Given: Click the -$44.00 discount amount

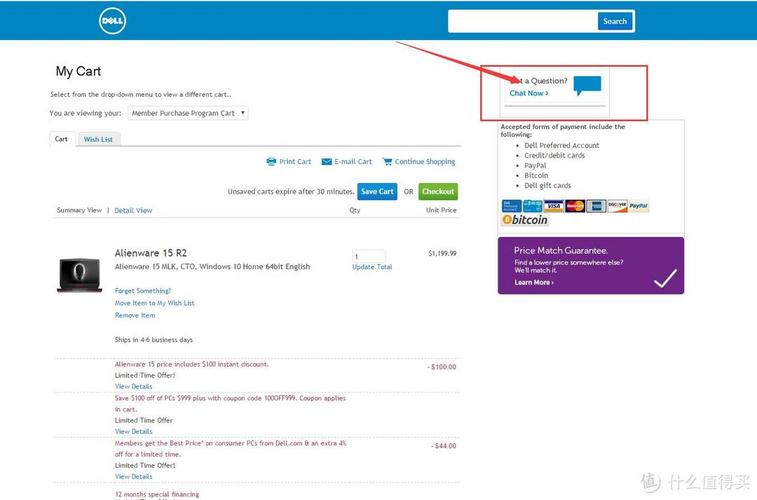Looking at the screenshot, I should (x=444, y=446).
